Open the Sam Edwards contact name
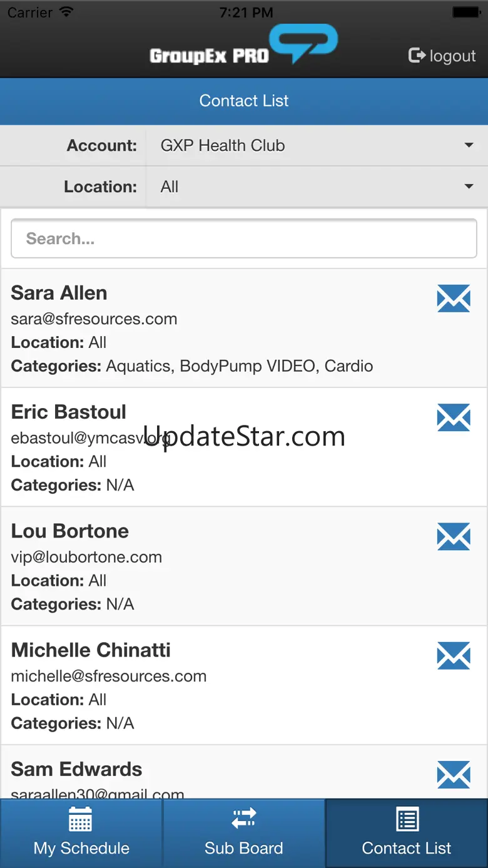This screenshot has height=868, width=488. [77, 769]
